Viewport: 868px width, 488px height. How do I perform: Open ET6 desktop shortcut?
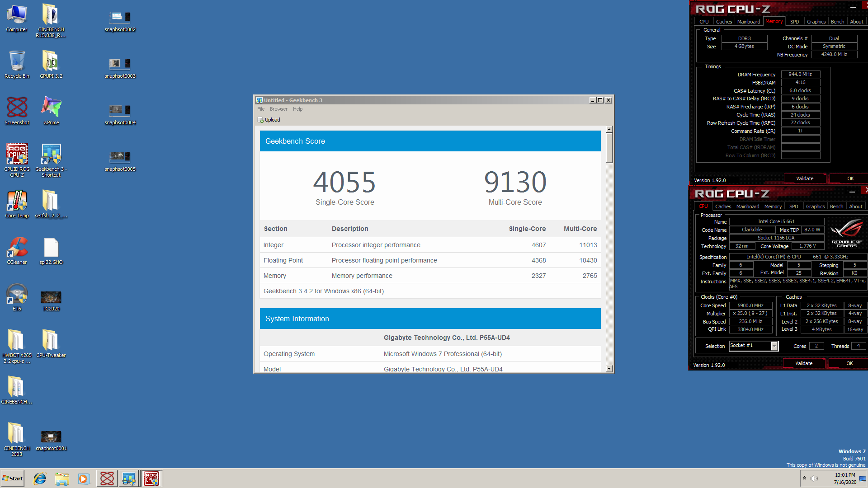tap(17, 297)
